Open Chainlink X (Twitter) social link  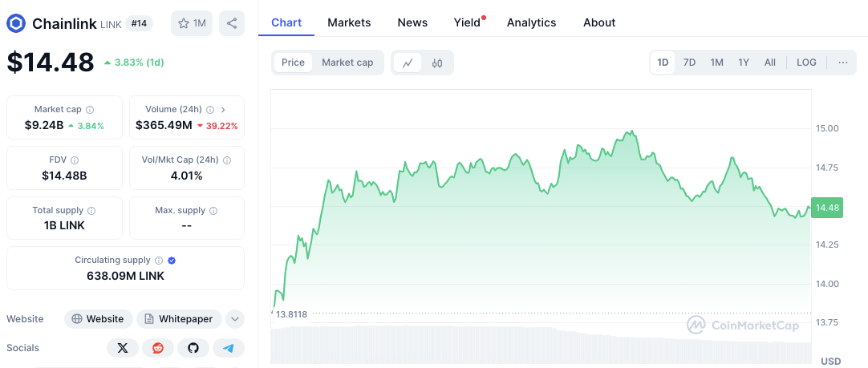[123, 348]
